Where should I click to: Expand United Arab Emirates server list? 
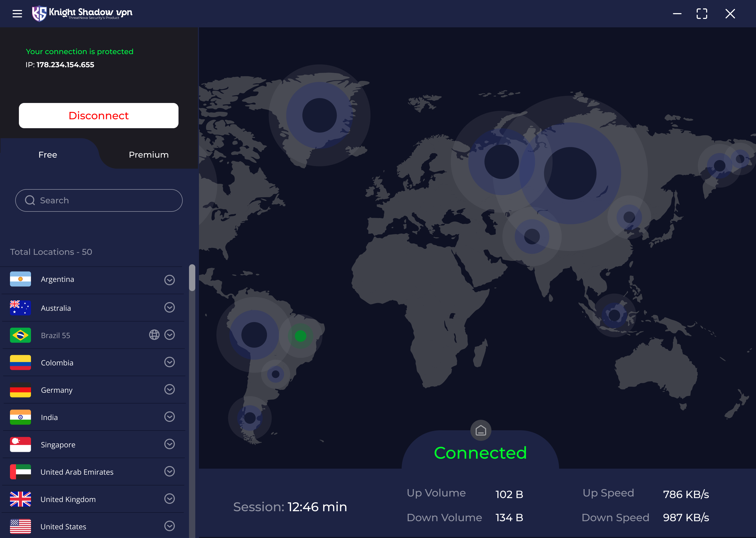point(170,472)
